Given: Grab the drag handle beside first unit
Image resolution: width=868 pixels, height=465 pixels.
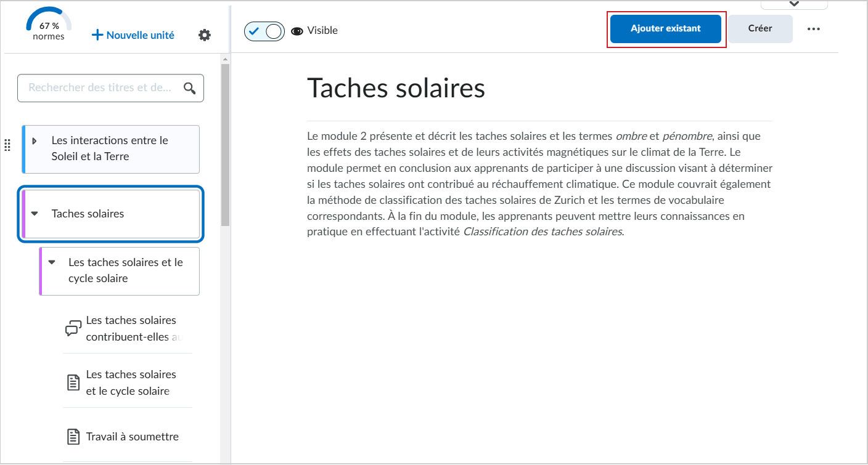Looking at the screenshot, I should tap(7, 145).
